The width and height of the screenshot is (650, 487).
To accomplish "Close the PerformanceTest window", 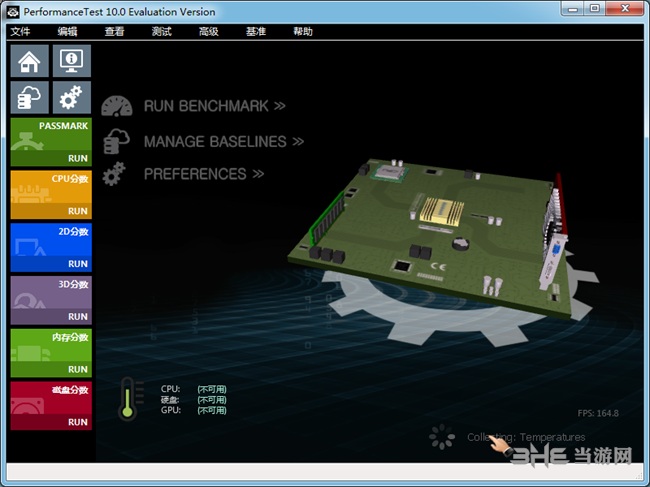I will 625,8.
